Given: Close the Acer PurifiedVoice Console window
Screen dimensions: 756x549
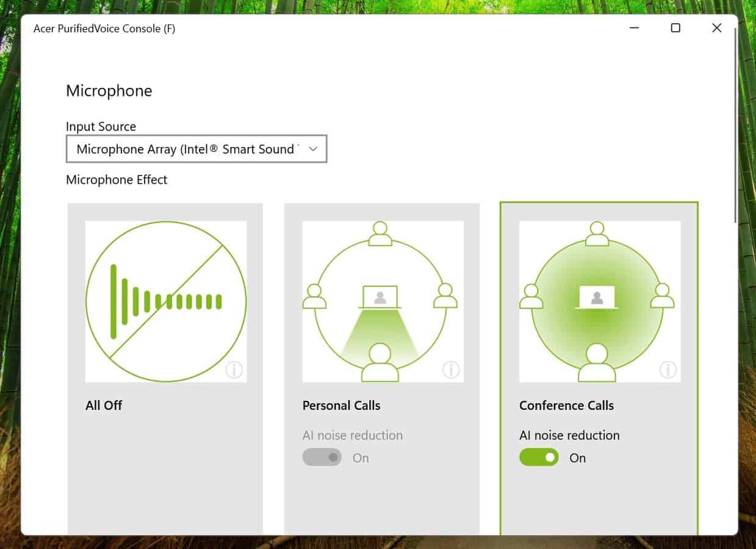Looking at the screenshot, I should pos(717,28).
